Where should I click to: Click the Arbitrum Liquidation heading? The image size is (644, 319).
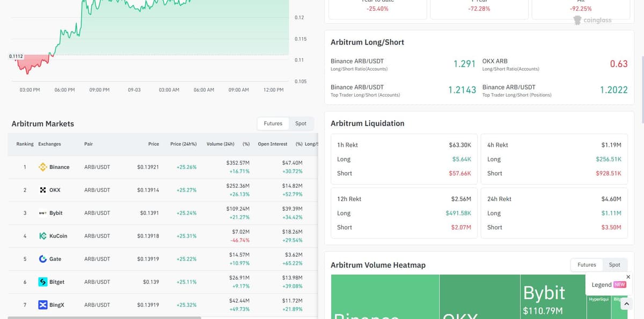point(368,123)
